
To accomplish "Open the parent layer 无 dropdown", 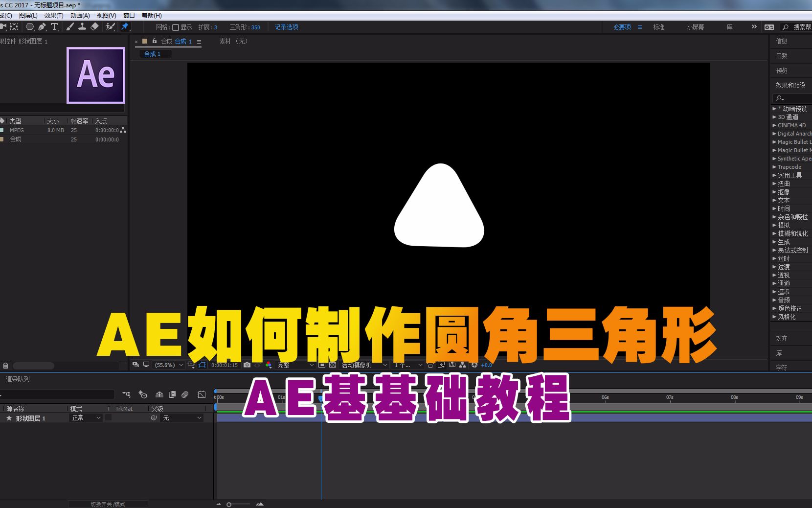I will [x=181, y=418].
